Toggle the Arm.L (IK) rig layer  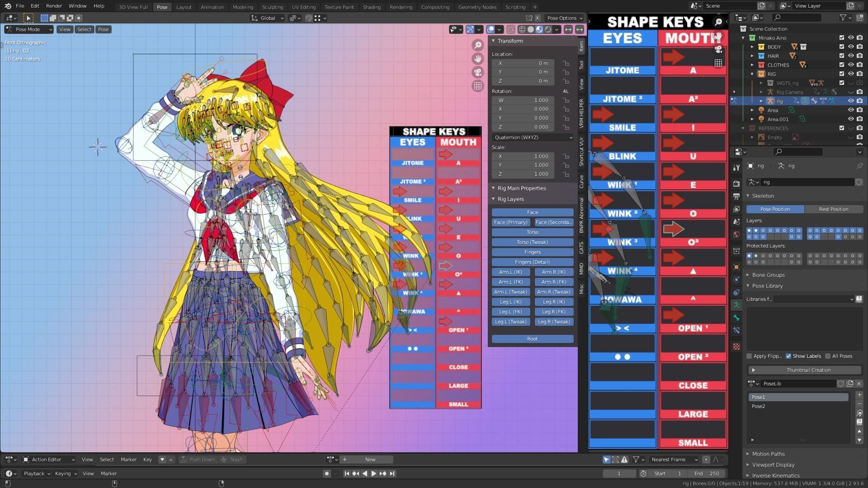point(511,272)
